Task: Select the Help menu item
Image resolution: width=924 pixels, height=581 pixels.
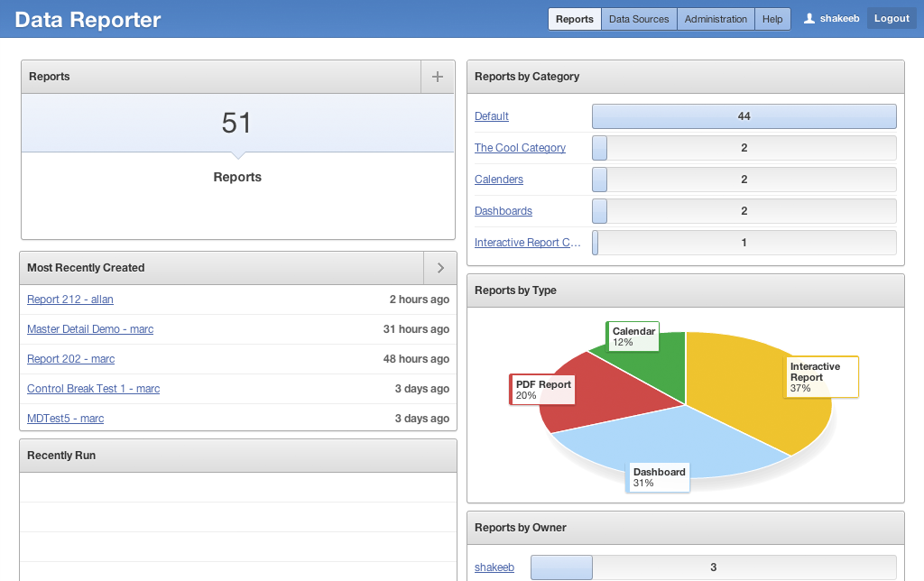Action: [x=772, y=19]
